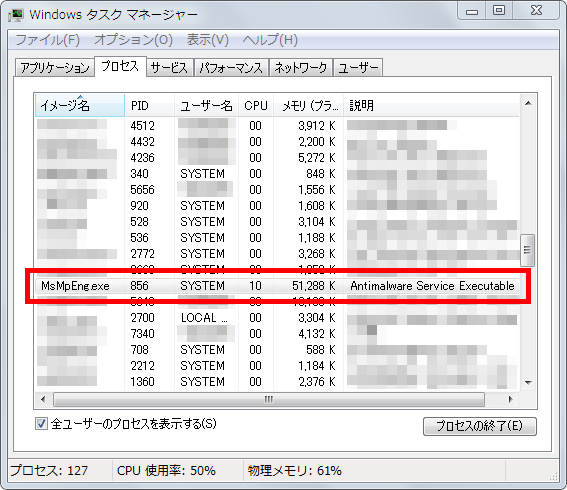This screenshot has width=567, height=490.
Task: Switch to the パフォーマンス tab
Action: click(231, 68)
